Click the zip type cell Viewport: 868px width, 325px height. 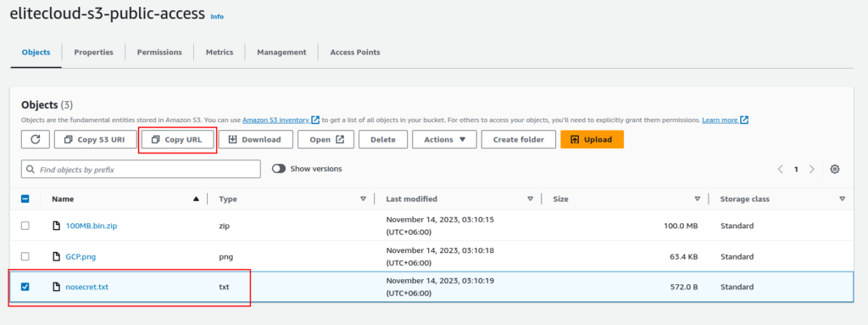pos(224,226)
